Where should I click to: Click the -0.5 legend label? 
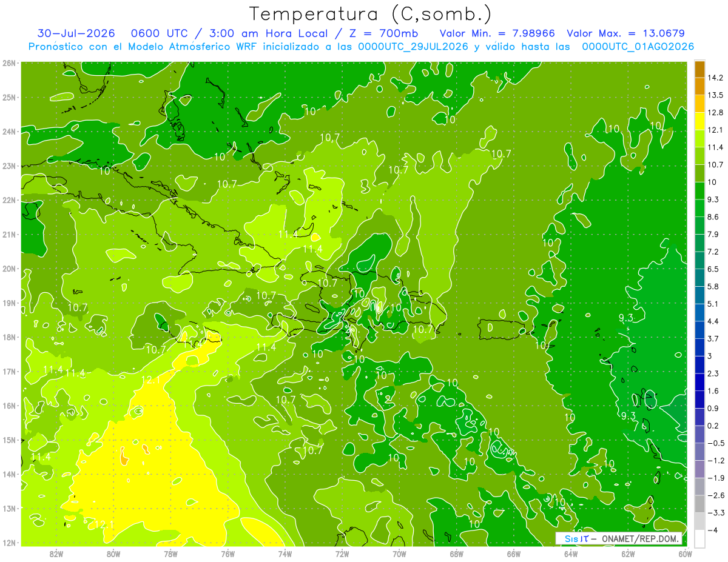[x=715, y=443]
